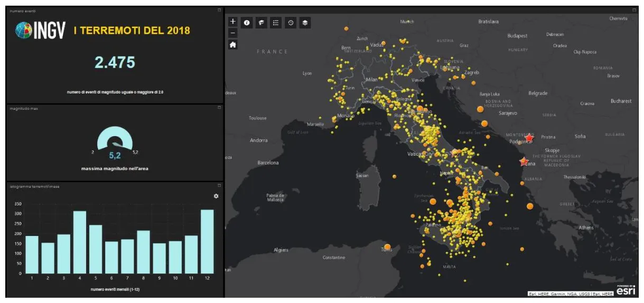
Task: Open the legend list icon
Action: coord(276,23)
